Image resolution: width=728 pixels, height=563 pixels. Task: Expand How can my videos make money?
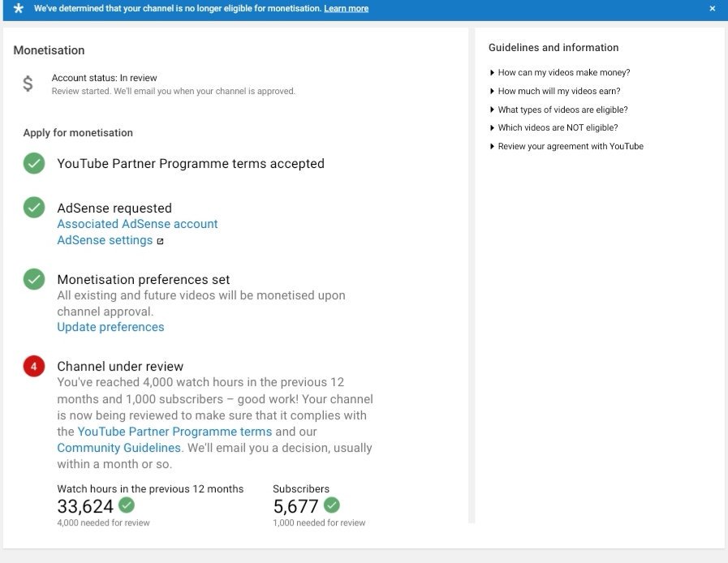coord(560,72)
